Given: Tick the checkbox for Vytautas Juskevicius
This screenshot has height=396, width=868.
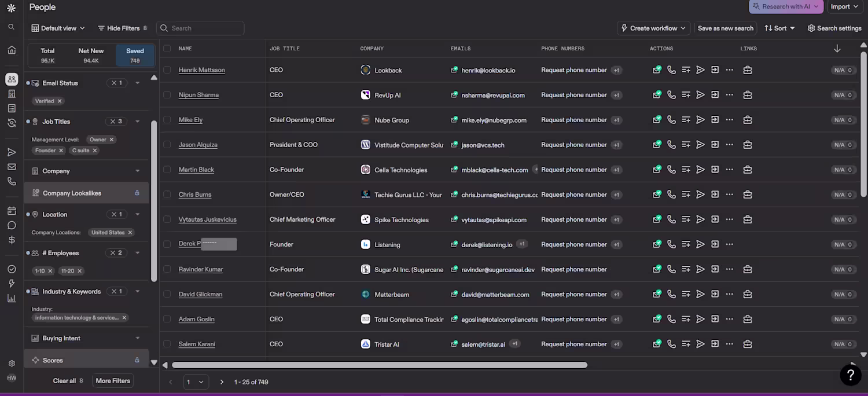Looking at the screenshot, I should coord(167,219).
